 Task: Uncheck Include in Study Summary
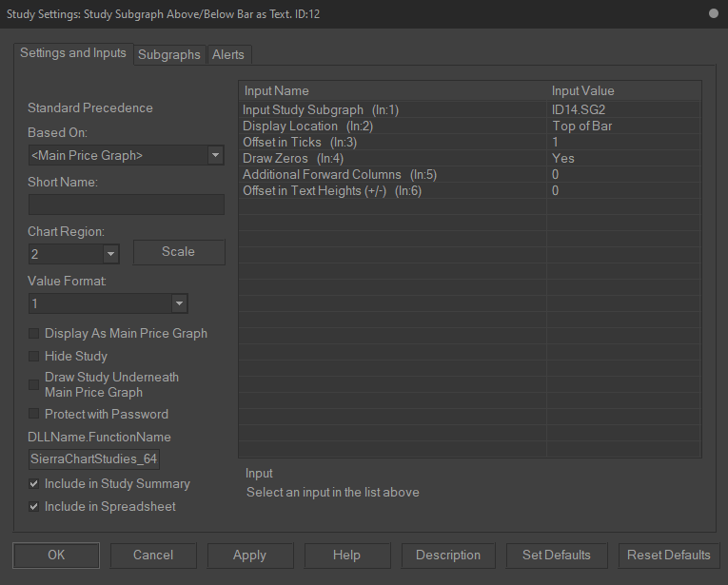pos(34,484)
